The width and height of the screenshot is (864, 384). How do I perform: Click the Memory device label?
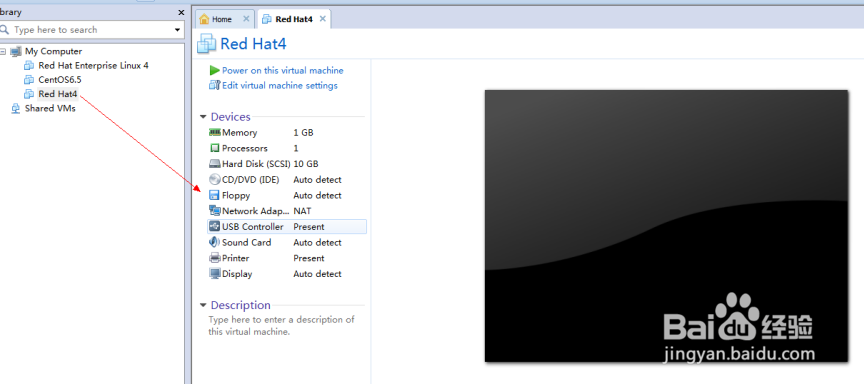coord(240,133)
